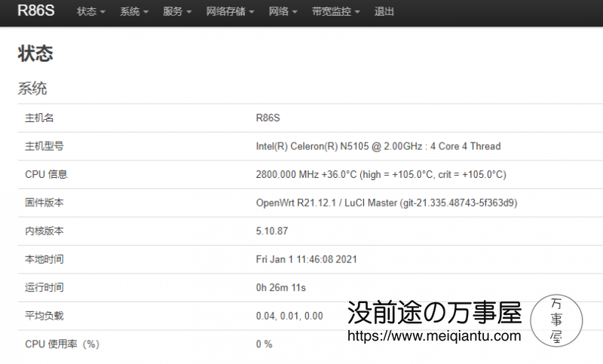Click the 固件版本 label

coord(44,203)
